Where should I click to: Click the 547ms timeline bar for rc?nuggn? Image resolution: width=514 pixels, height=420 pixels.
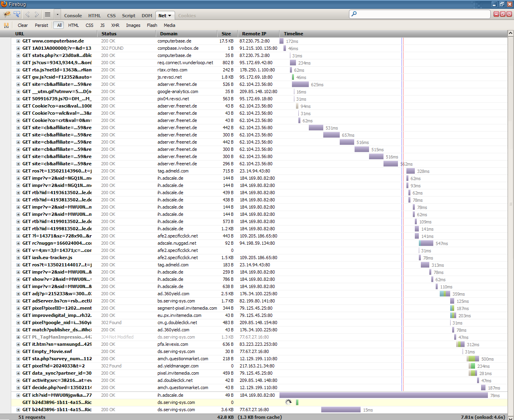426,243
